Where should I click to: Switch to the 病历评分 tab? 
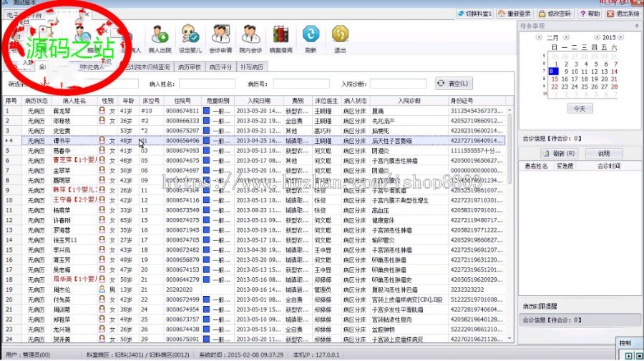click(x=220, y=67)
